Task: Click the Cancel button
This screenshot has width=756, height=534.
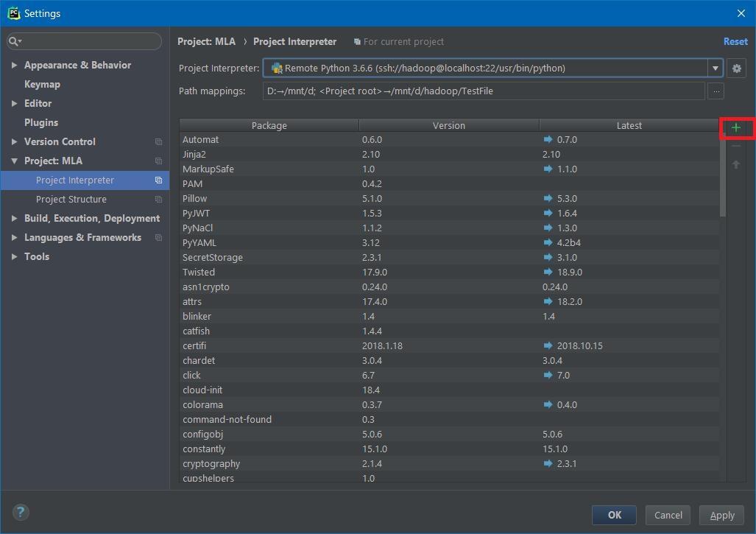Action: 668,515
